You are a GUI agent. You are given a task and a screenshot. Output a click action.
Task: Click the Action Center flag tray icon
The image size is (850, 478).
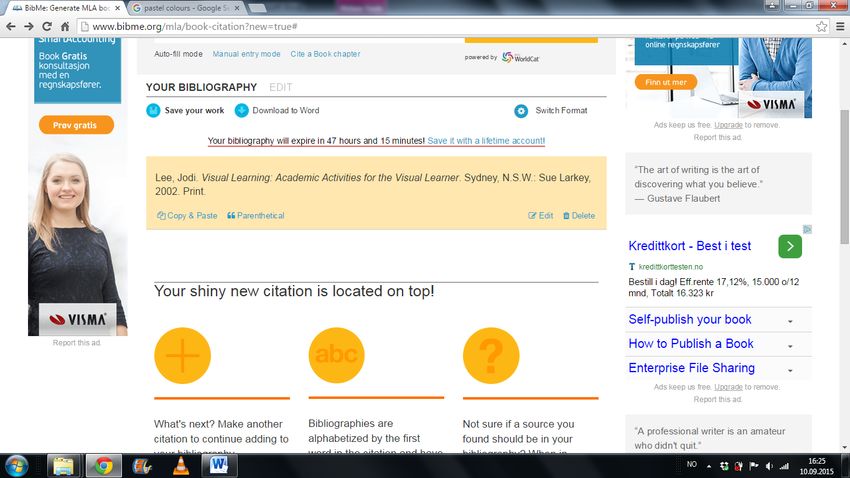[x=754, y=466]
